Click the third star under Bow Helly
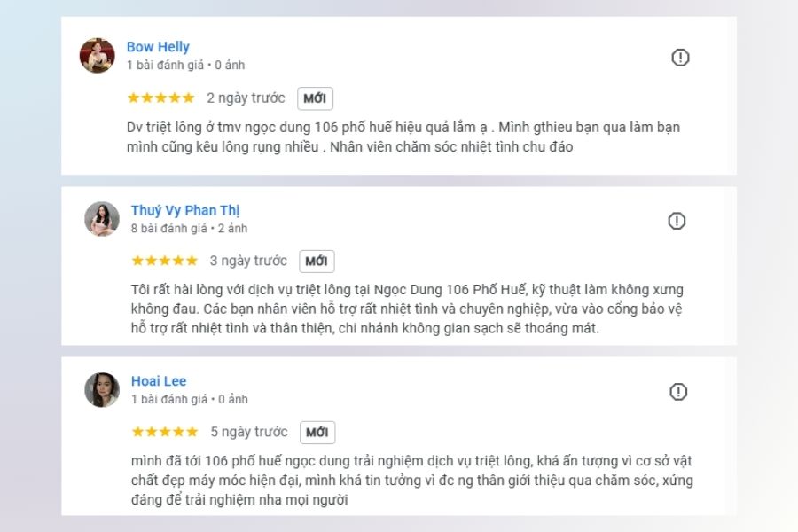Screen dimensions: 798x532 coord(160,98)
